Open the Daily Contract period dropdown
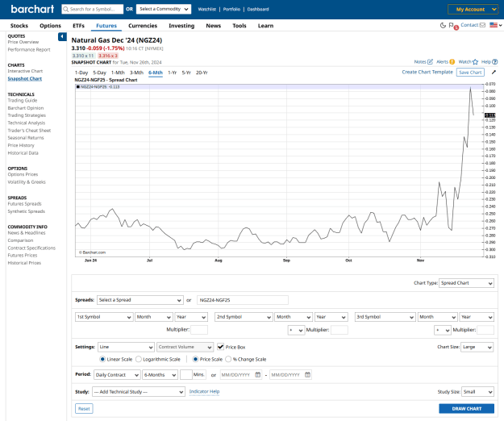This screenshot has height=421, width=504. (117, 375)
